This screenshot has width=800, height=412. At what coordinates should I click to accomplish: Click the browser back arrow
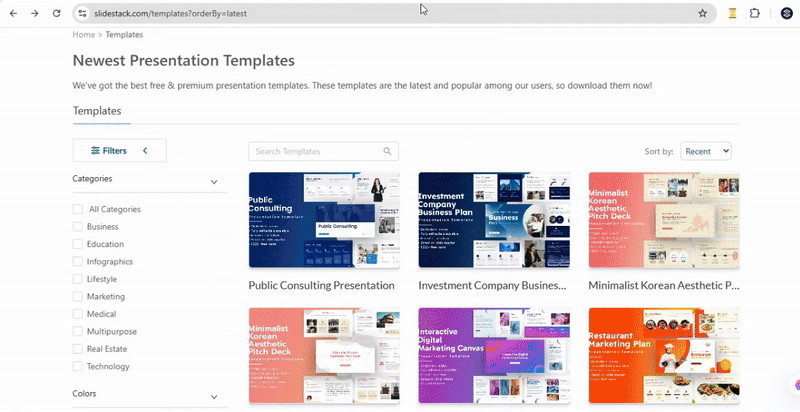point(13,14)
